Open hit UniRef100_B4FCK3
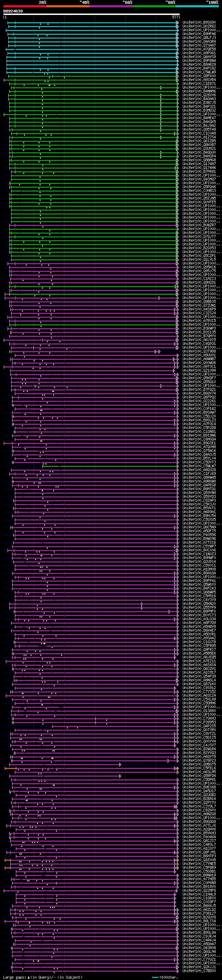 (x=199, y=589)
